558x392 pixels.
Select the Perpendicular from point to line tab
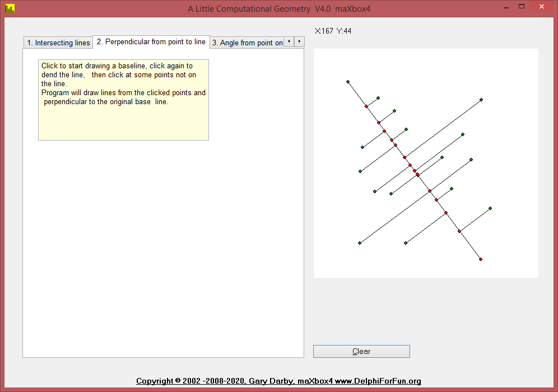(151, 42)
